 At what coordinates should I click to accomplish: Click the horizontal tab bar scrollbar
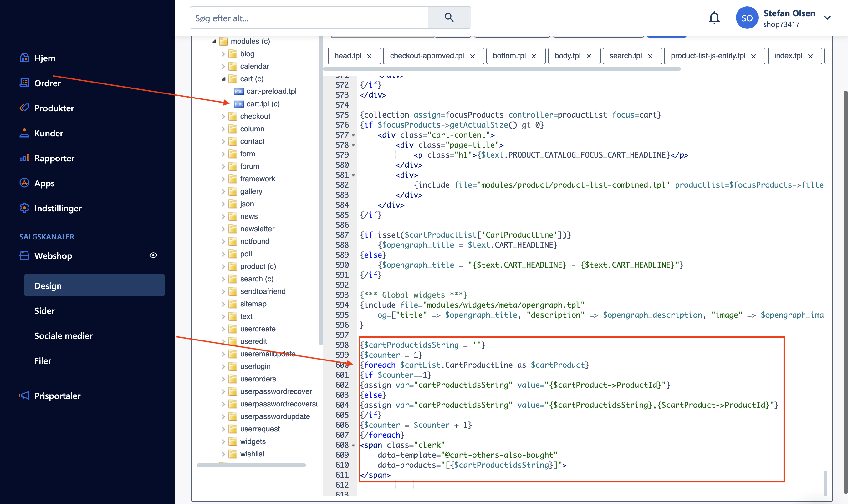click(502, 69)
